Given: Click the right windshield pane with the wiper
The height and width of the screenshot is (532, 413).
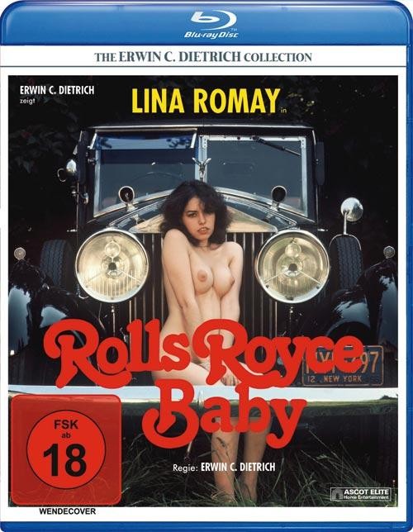Looking at the screenshot, I should pos(256,173).
